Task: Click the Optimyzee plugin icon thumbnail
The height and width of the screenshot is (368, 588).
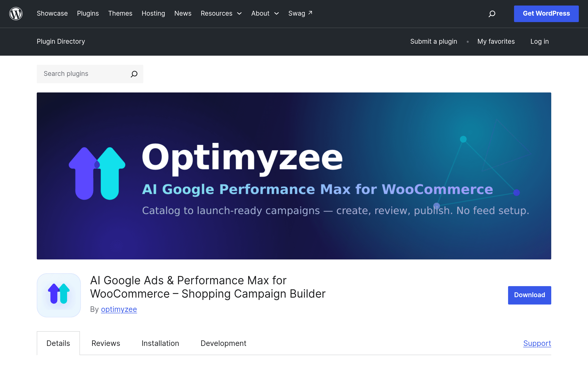Action: (59, 295)
